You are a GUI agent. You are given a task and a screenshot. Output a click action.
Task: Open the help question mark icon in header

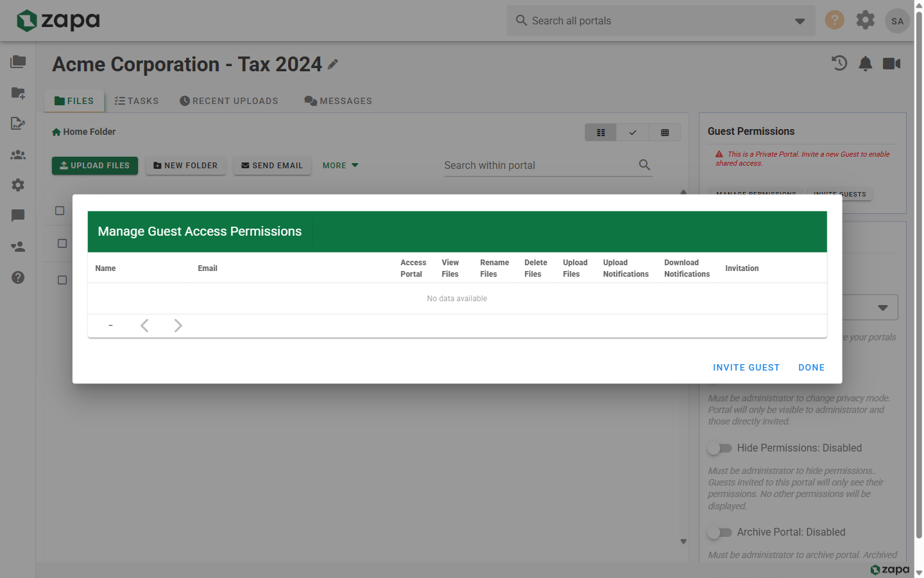[x=834, y=20]
